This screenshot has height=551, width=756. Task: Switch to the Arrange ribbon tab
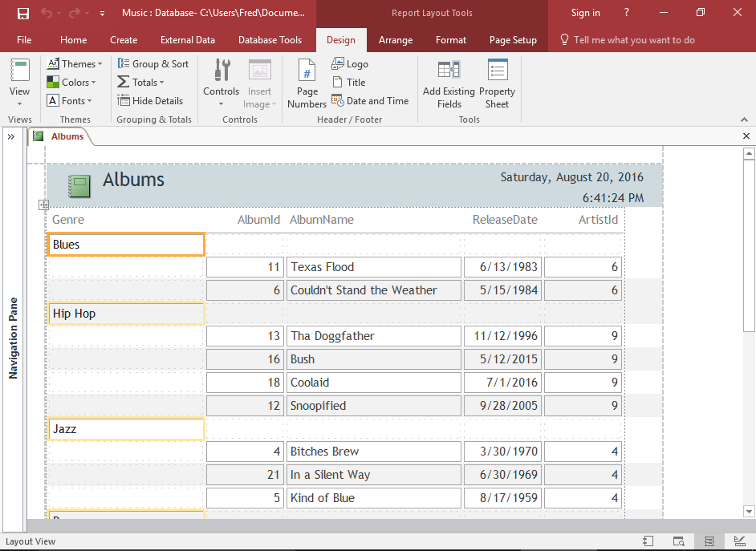coord(396,39)
